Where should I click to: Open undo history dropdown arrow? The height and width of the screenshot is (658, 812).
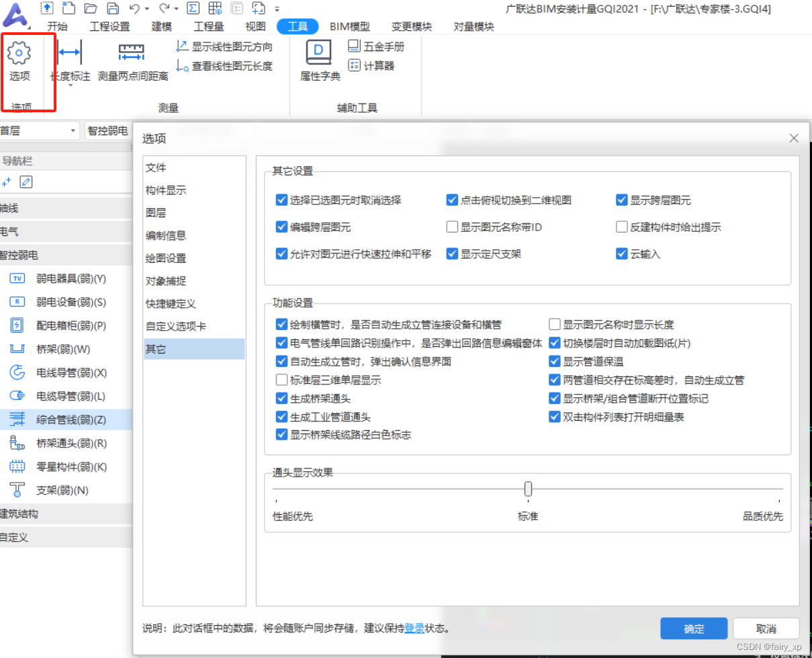146,9
